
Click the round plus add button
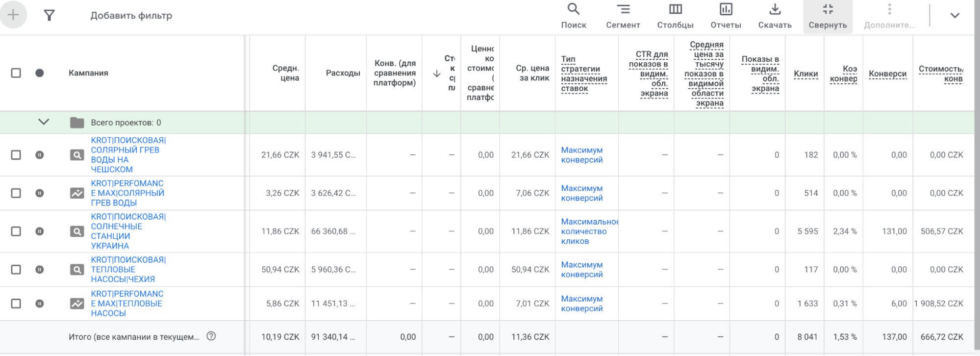[x=13, y=15]
